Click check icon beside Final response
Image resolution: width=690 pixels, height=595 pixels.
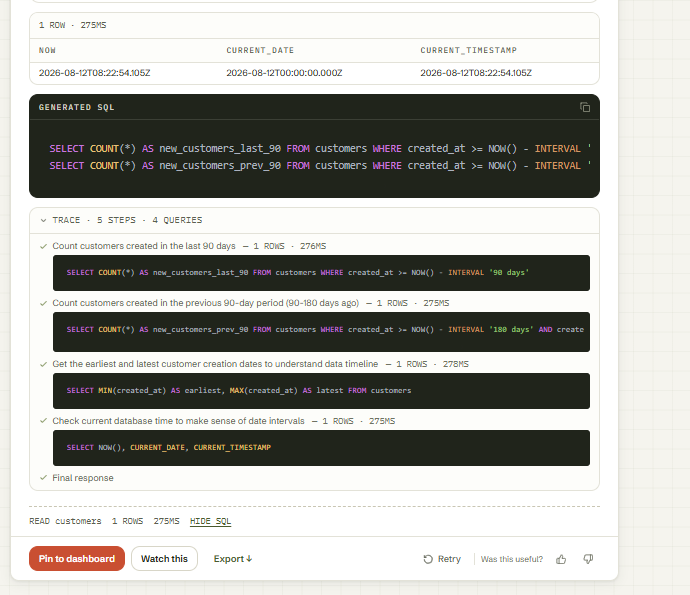point(43,478)
